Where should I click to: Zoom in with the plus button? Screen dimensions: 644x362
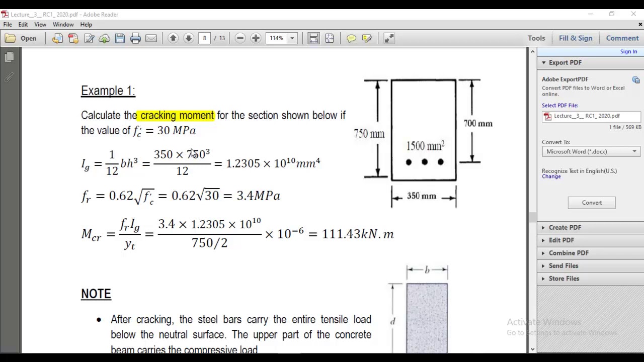256,38
